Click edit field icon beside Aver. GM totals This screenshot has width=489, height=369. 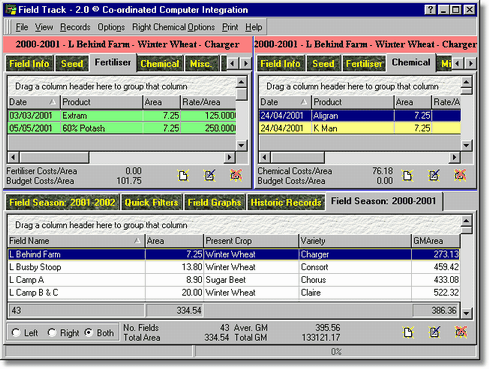point(434,332)
